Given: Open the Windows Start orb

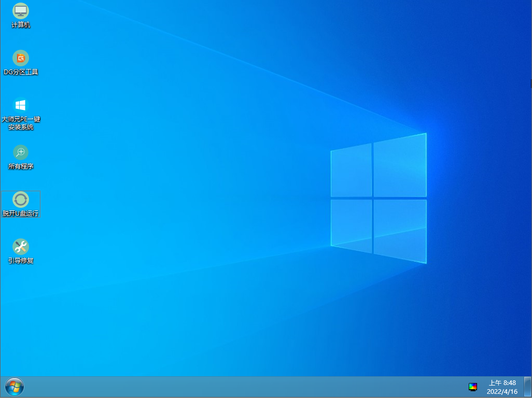Looking at the screenshot, I should coord(15,387).
